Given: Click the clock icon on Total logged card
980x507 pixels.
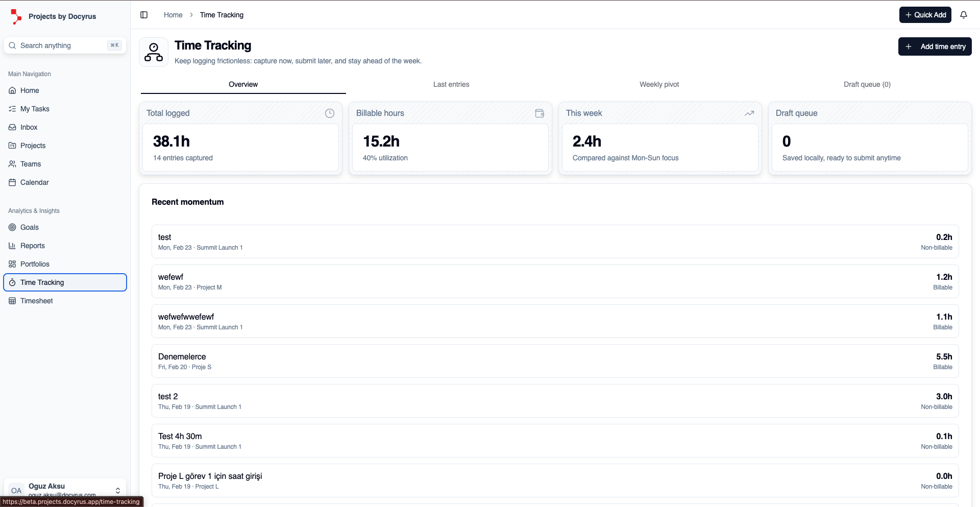Looking at the screenshot, I should tap(330, 113).
